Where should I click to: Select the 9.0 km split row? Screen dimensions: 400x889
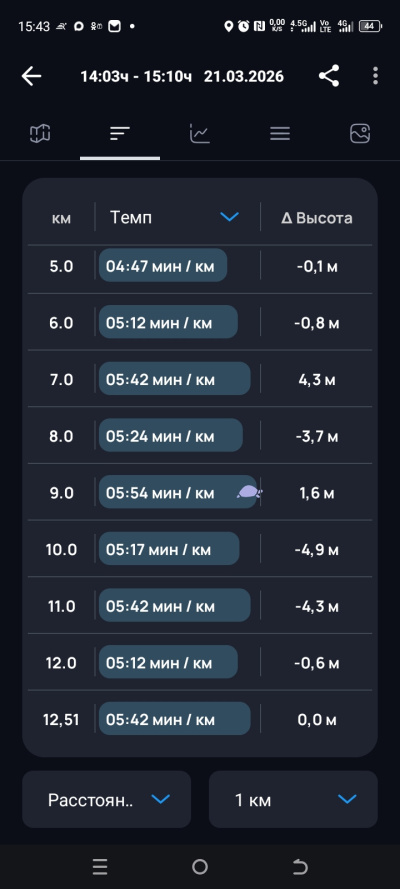(x=200, y=492)
